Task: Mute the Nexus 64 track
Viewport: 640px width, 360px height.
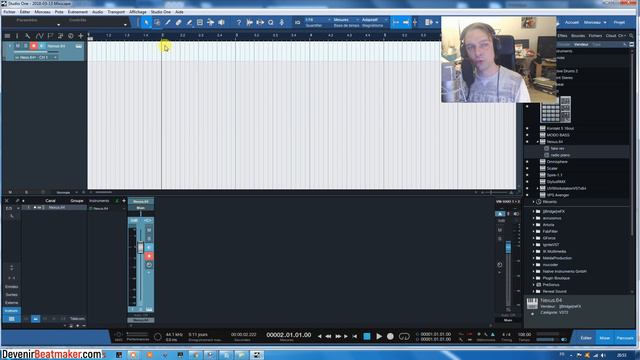Action: coord(18,46)
